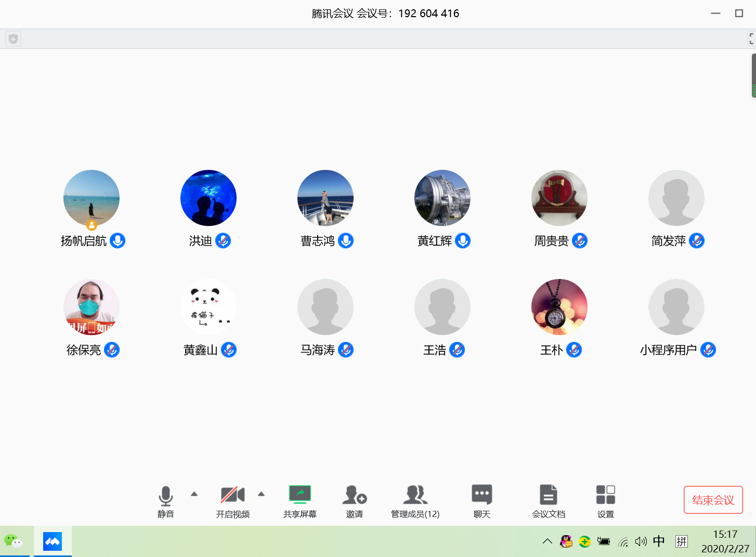Mute microphone with 静音 button
Image resolution: width=756 pixels, height=557 pixels.
pyautogui.click(x=165, y=501)
